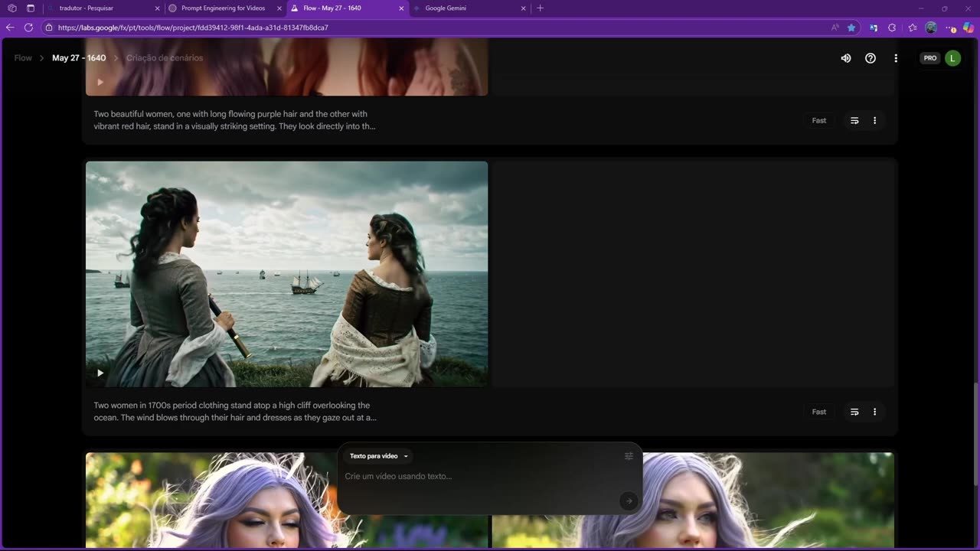Image resolution: width=980 pixels, height=551 pixels.
Task: Click the May 27 - 1640 breadcrumb
Action: (79, 58)
